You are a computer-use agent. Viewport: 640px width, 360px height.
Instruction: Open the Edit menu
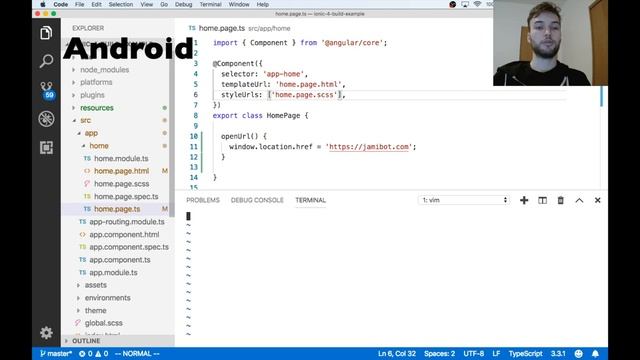pyautogui.click(x=96, y=4)
